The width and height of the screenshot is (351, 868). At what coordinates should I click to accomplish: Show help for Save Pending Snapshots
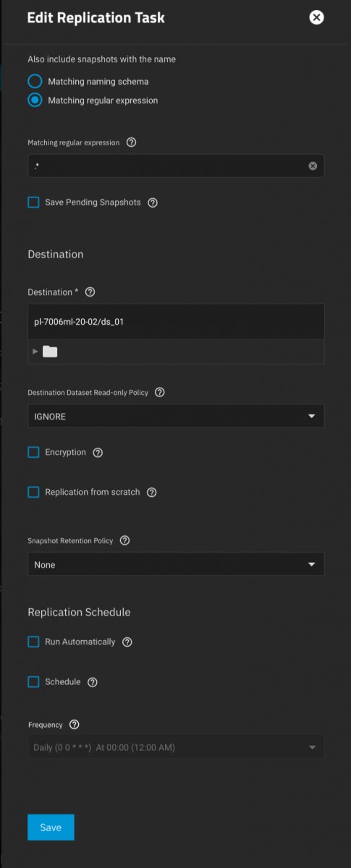click(153, 203)
